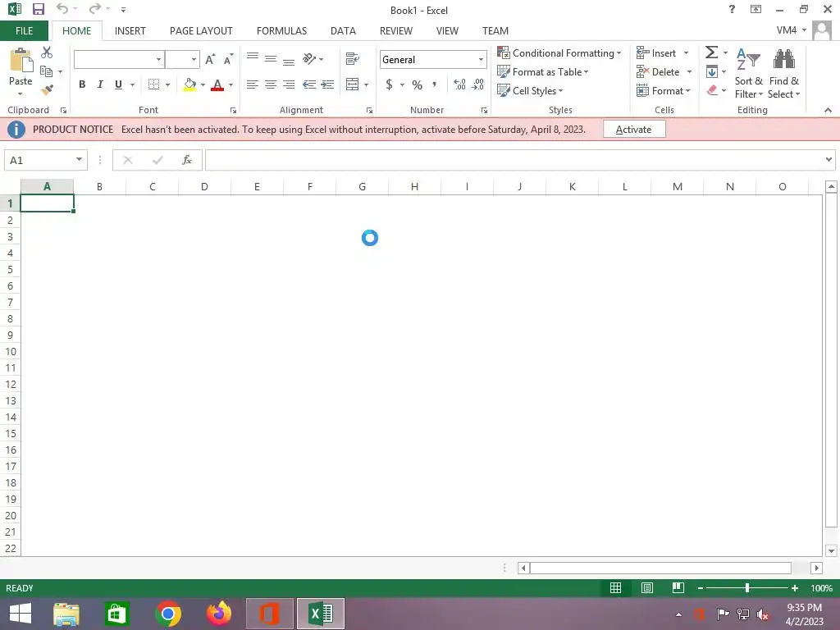Open the font size dropdown
This screenshot has width=840, height=630.
click(194, 59)
